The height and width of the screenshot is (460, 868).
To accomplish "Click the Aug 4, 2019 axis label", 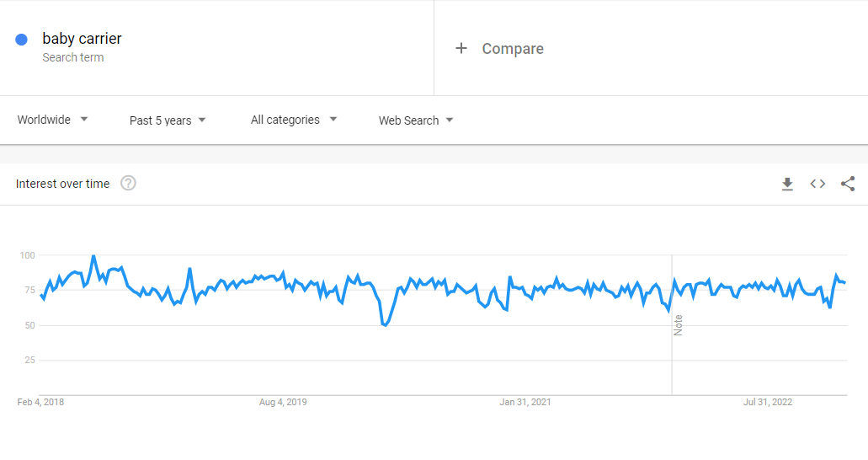I will click(283, 402).
